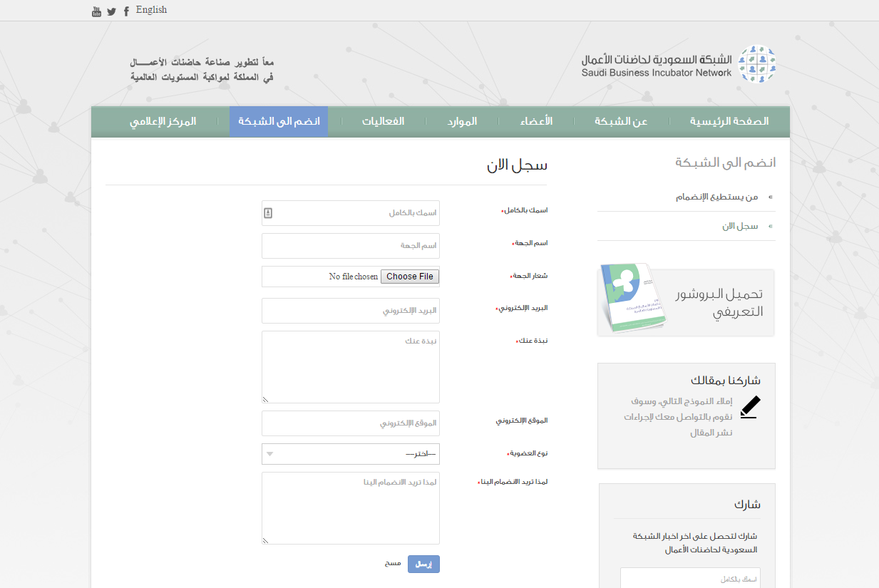
Task: Click the مسح reset link
Action: [393, 563]
